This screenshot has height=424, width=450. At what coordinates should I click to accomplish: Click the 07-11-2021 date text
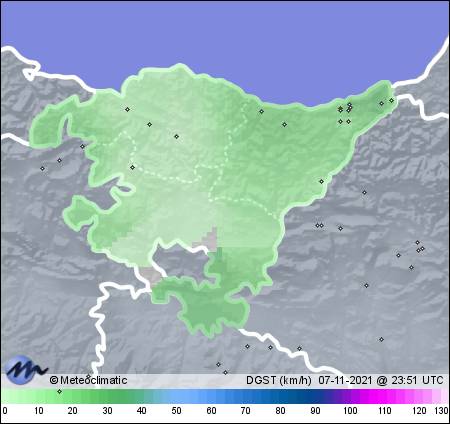click(x=345, y=380)
